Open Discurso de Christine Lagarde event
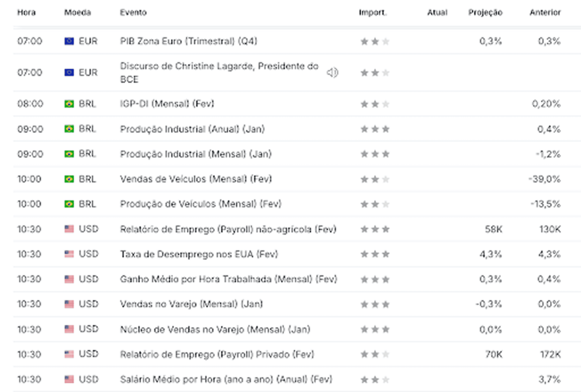 click(x=219, y=73)
